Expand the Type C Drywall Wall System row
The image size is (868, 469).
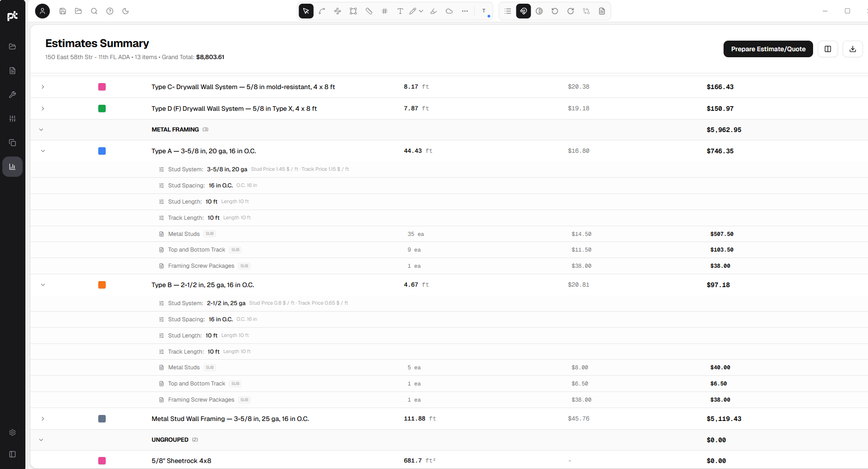coord(43,87)
